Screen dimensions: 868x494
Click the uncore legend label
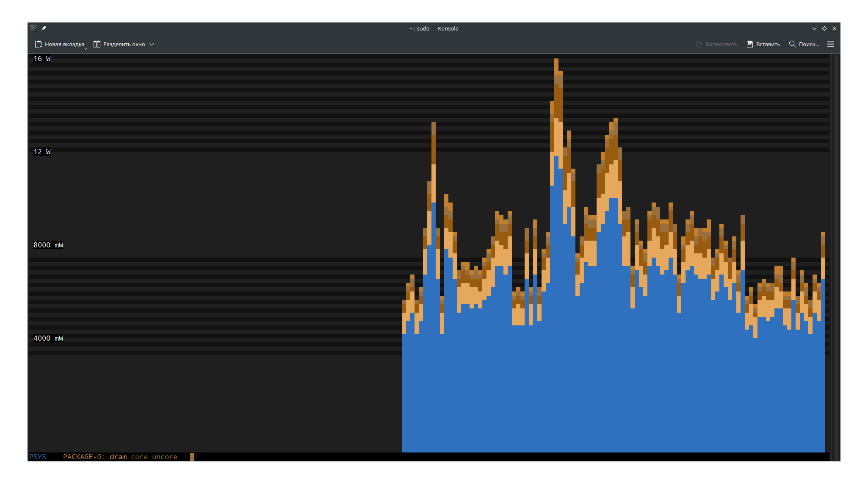(x=165, y=457)
